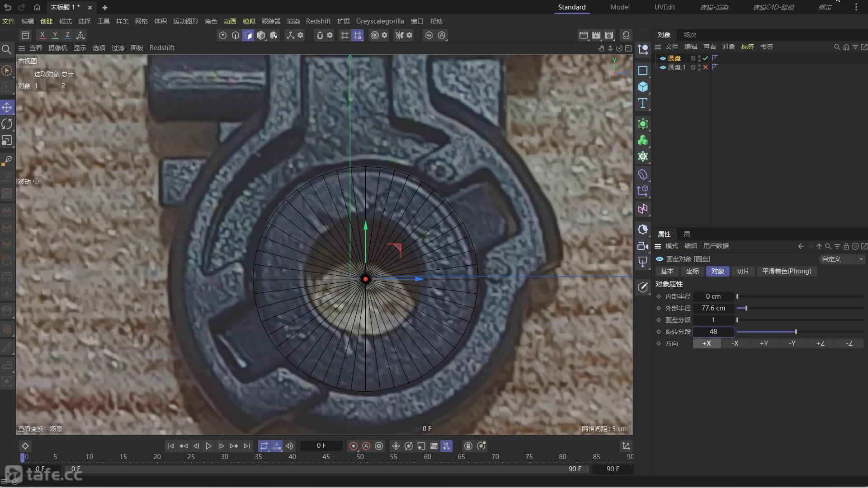Select the Scale tool in left toolbar
Viewport: 868px width, 488px height.
click(7, 141)
